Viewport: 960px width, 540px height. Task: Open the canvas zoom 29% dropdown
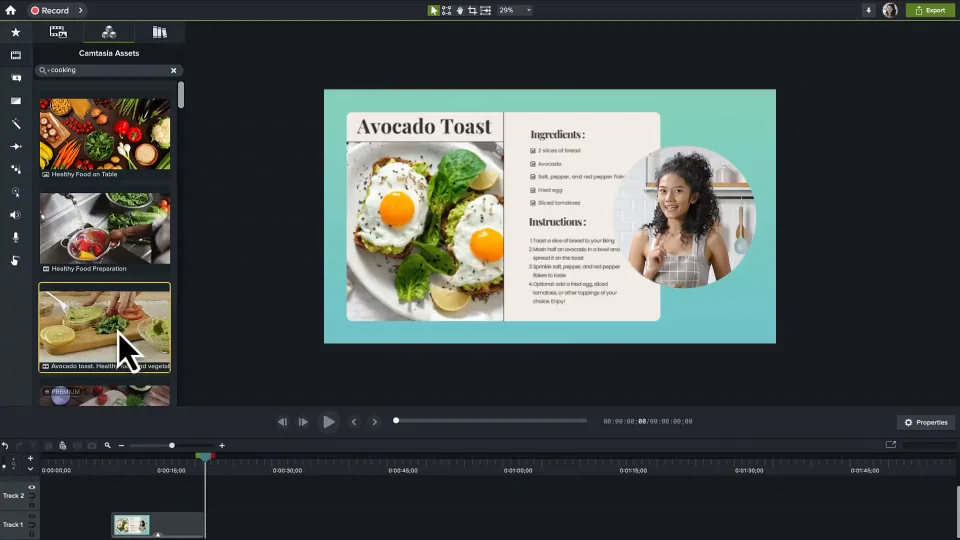[x=515, y=10]
